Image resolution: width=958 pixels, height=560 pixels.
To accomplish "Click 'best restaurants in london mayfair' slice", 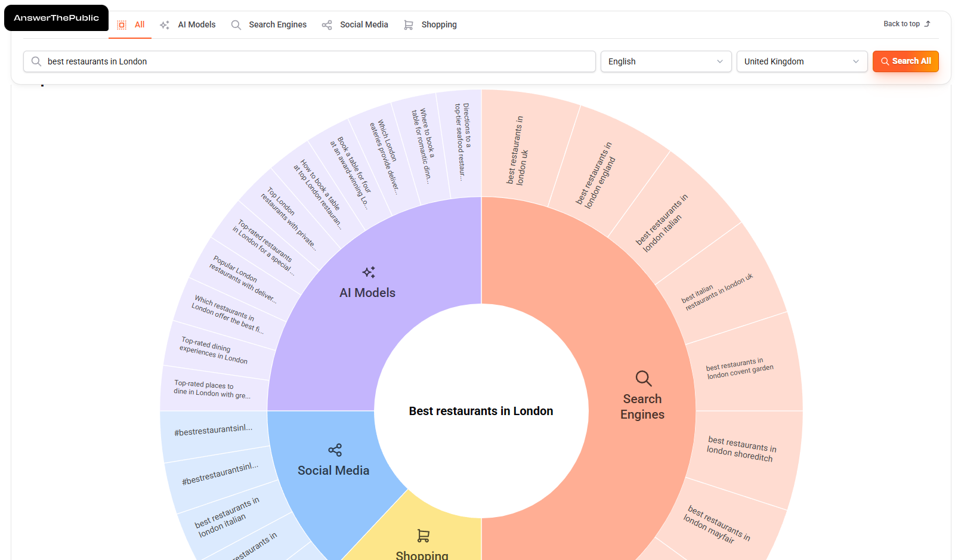I will click(x=717, y=524).
